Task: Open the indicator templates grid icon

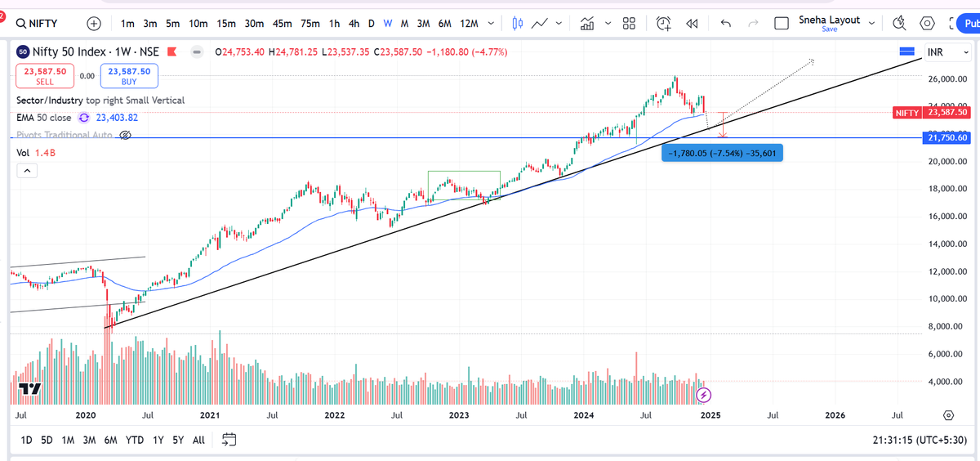Action: point(630,24)
